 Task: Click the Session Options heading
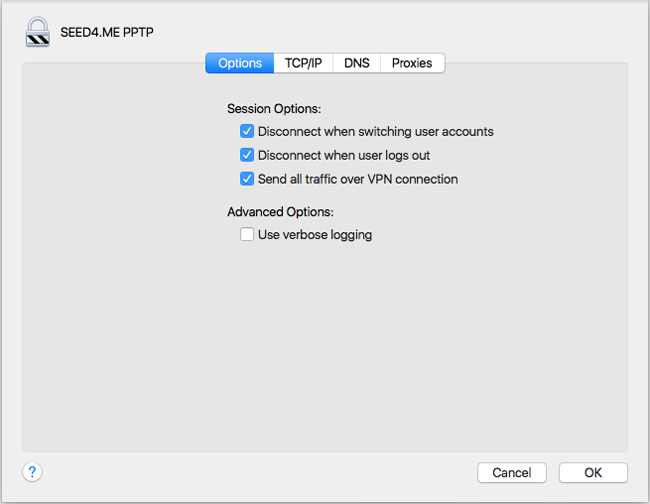[x=274, y=108]
